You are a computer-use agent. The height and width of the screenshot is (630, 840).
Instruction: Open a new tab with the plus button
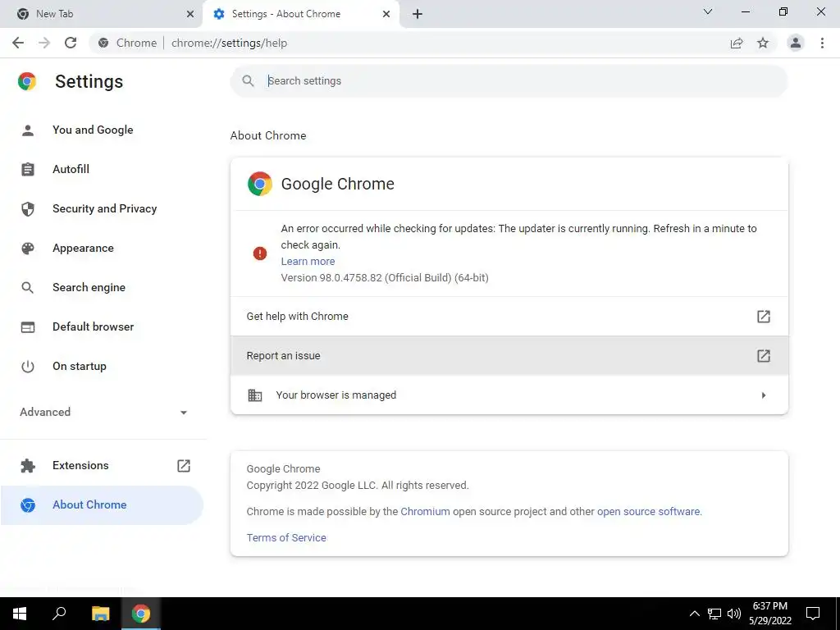click(x=418, y=14)
